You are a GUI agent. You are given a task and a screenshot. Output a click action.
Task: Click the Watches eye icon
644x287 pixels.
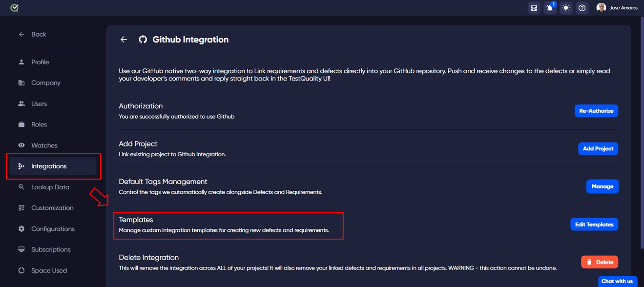click(21, 145)
